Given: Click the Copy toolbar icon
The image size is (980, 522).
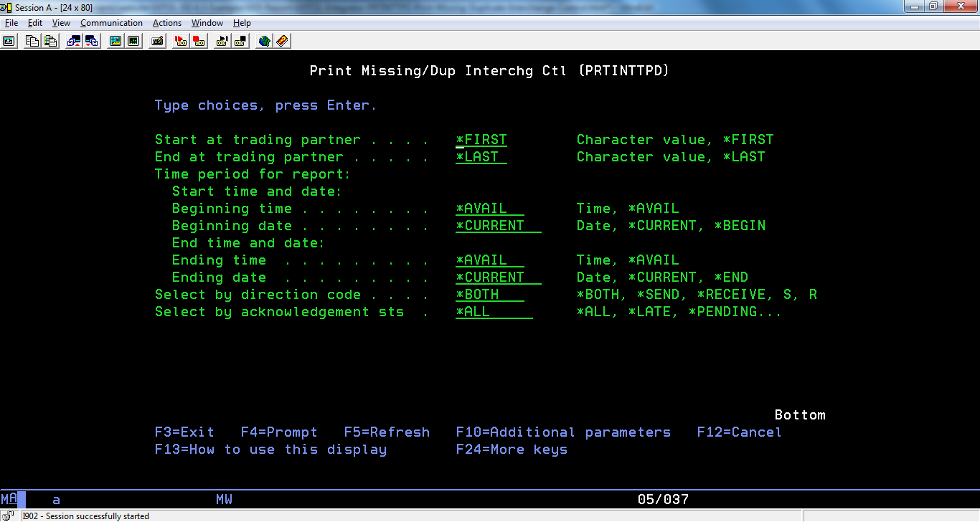Looking at the screenshot, I should click(x=32, y=41).
